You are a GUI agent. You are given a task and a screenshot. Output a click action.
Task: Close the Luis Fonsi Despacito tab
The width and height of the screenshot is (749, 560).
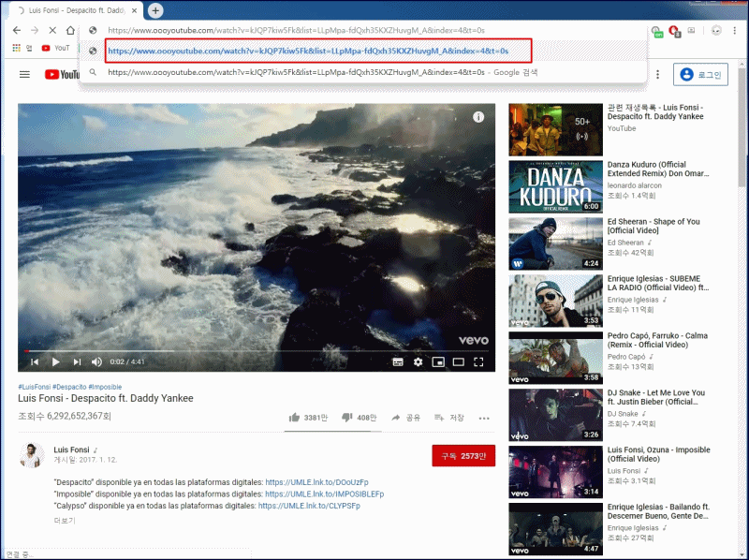coord(135,10)
